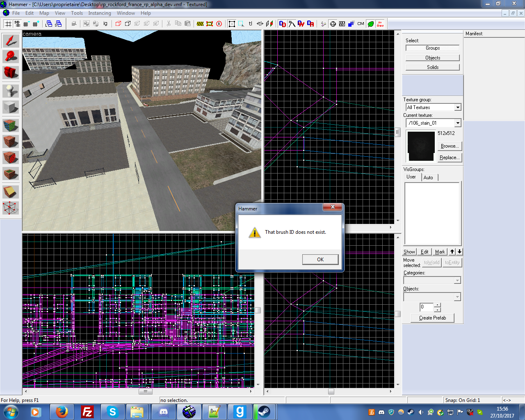Click OK in the Hammer dialog
Image resolution: width=525 pixels, height=420 pixels.
(320, 260)
